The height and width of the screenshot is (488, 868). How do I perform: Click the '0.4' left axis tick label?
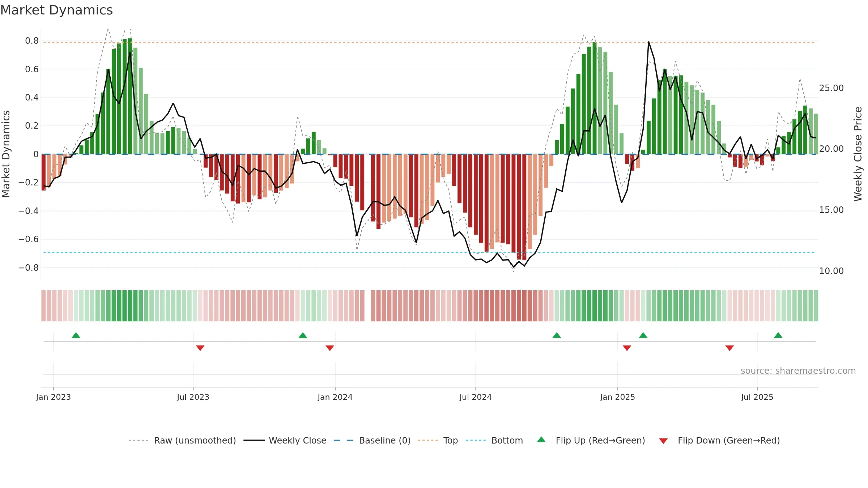click(x=32, y=98)
